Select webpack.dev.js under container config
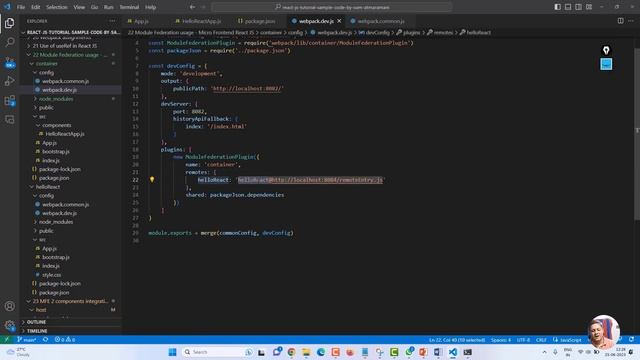Image resolution: width=640 pixels, height=360 pixels. coord(59,90)
